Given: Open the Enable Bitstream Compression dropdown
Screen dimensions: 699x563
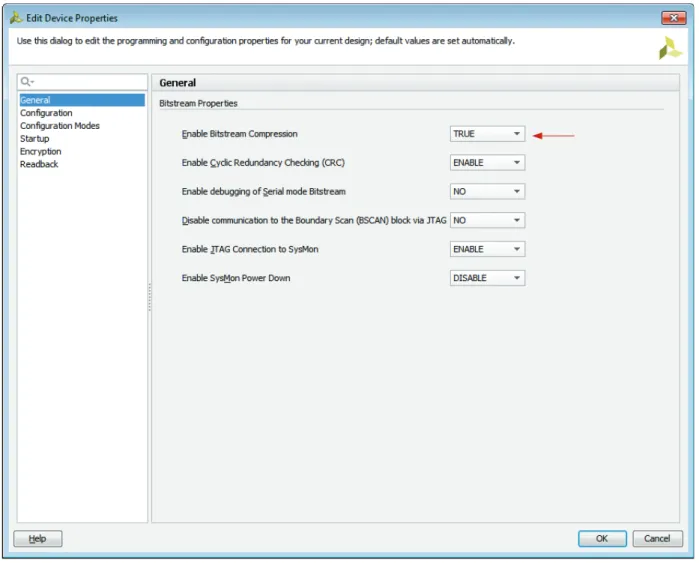Looking at the screenshot, I should 488,134.
